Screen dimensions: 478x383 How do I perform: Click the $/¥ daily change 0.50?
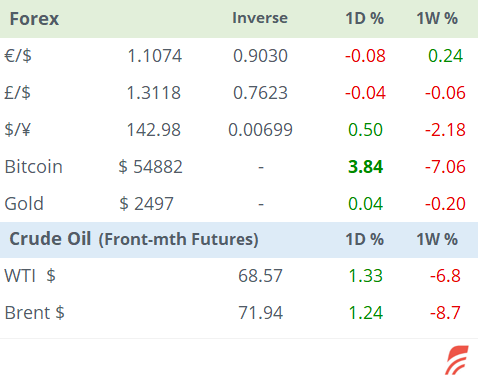365,130
